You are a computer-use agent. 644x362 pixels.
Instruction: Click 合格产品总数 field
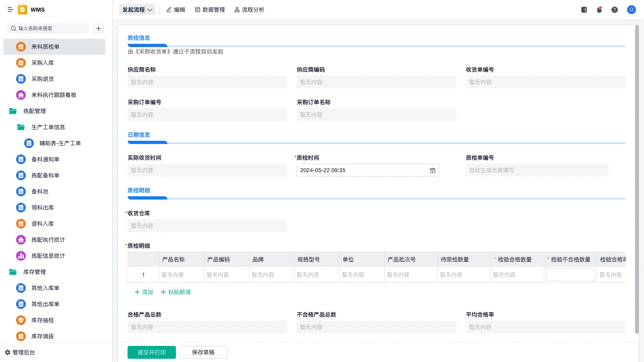tap(207, 327)
